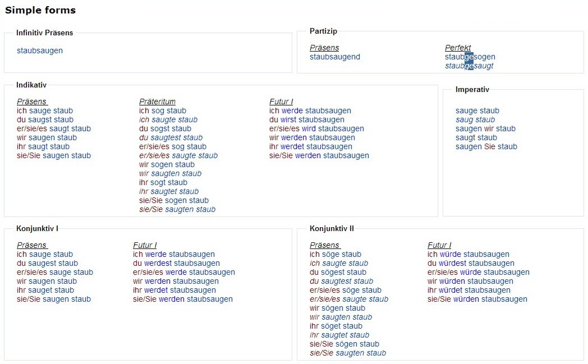The image size is (588, 364).
Task: Select "ich würde staubsaugen"
Action: [x=468, y=254]
